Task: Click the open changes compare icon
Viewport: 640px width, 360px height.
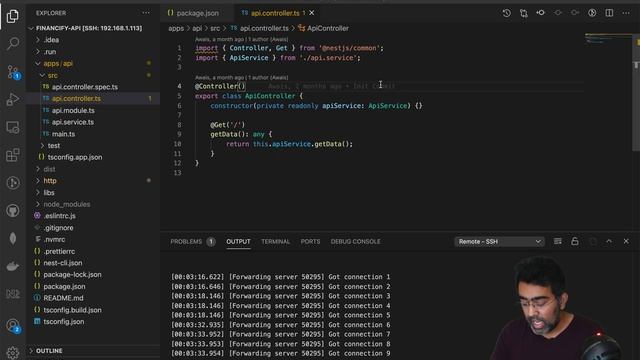Action: 524,13
